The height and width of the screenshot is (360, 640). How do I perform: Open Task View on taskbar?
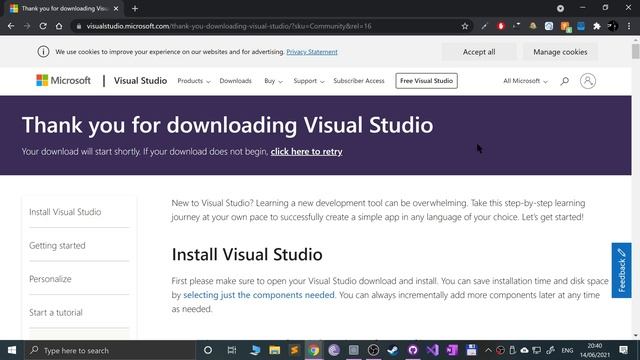tap(232, 350)
